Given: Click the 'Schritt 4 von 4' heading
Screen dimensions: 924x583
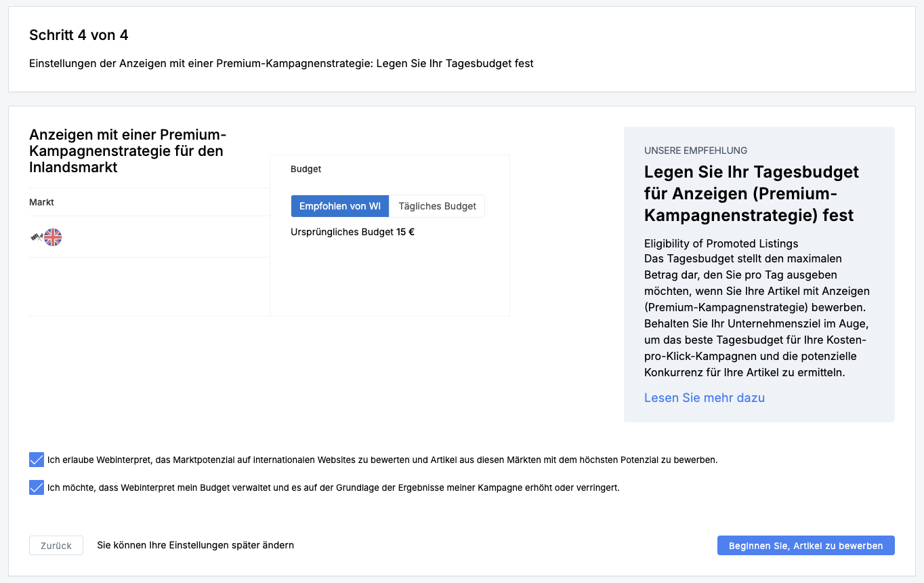Looking at the screenshot, I should [79, 35].
